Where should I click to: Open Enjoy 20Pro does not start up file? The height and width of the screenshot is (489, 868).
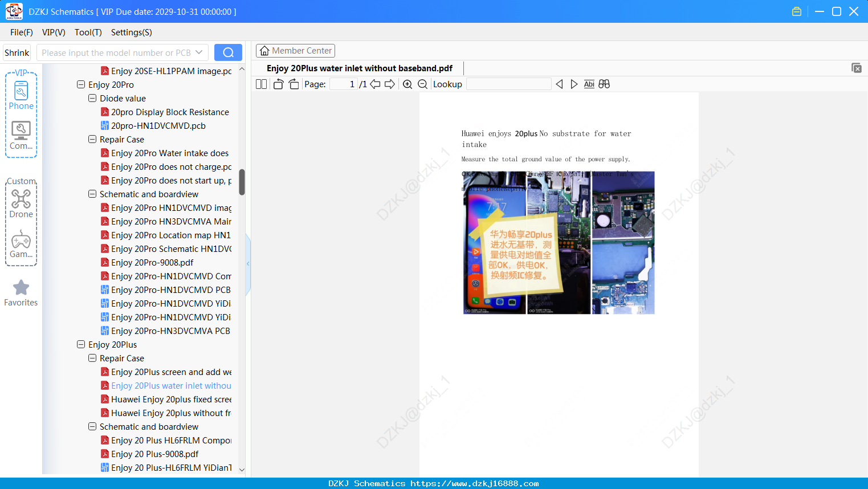(x=166, y=181)
